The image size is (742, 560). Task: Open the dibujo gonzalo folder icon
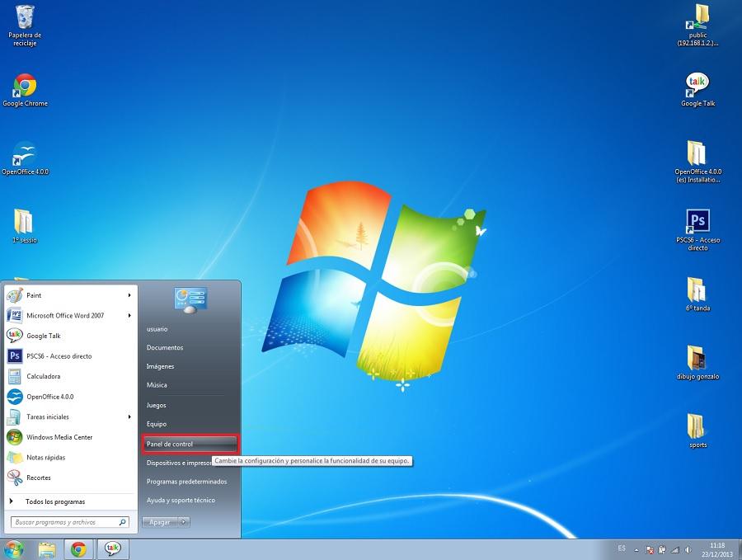[x=697, y=358]
